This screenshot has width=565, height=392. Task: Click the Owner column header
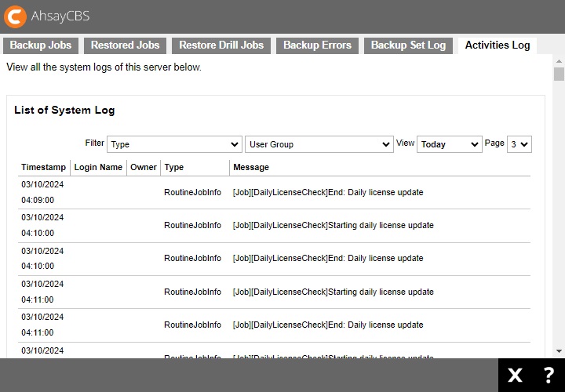144,167
